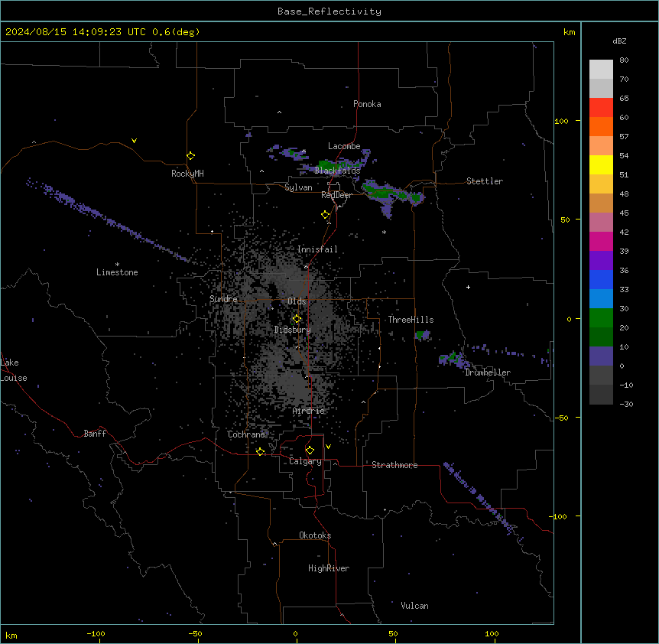Click the Didsbury town label
The width and height of the screenshot is (659, 644).
pyautogui.click(x=293, y=330)
